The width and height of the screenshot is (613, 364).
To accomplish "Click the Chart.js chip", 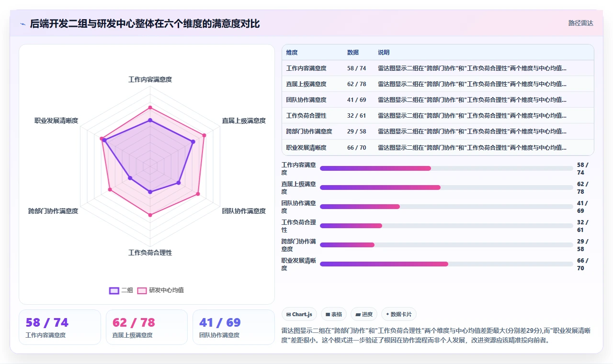I will [x=299, y=314].
